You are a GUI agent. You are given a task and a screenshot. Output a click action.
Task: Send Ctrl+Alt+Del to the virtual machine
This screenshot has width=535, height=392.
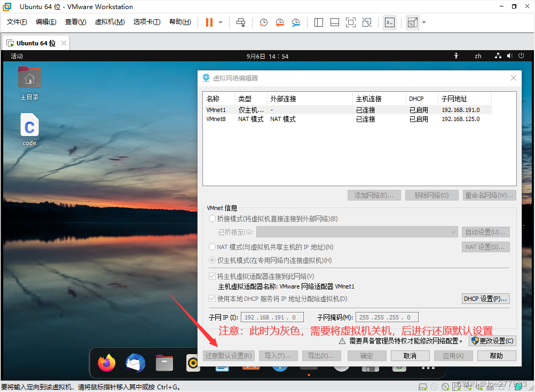click(241, 22)
